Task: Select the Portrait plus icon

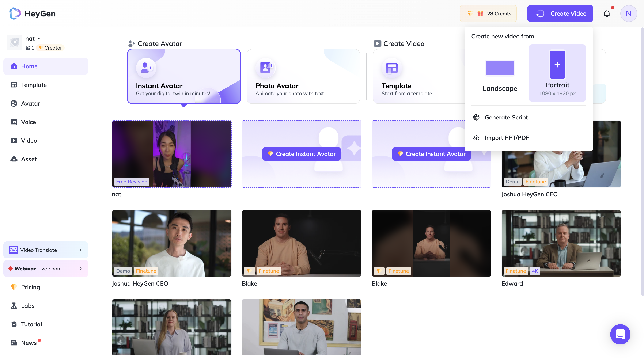Action: (x=557, y=65)
